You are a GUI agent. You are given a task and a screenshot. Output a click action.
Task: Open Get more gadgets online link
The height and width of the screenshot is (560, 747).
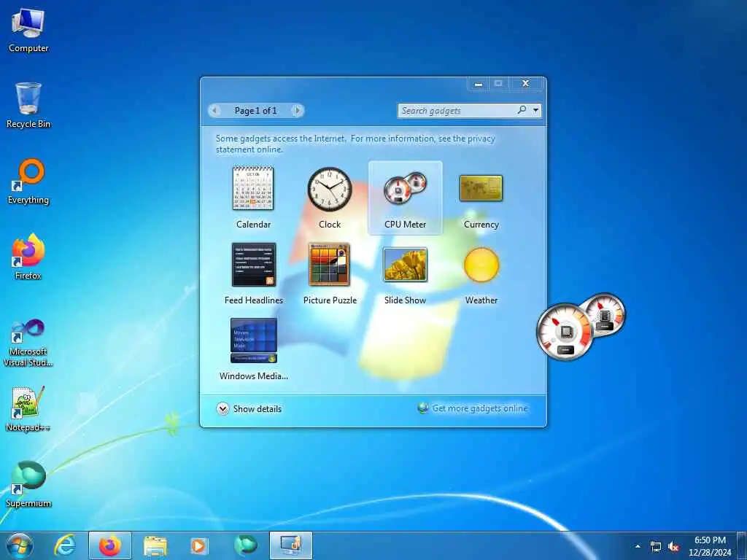click(480, 408)
